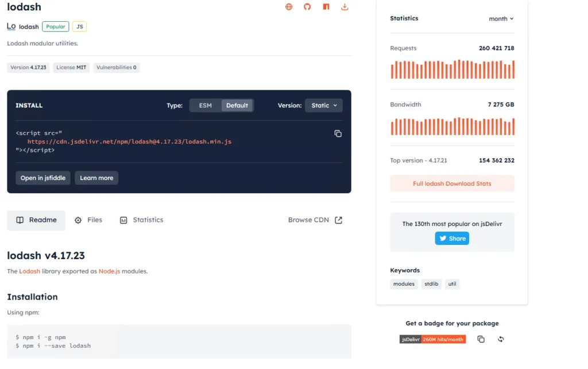Viewport: 588px width, 369px height.
Task: Copy the jsDelivr badge code
Action: 481,339
